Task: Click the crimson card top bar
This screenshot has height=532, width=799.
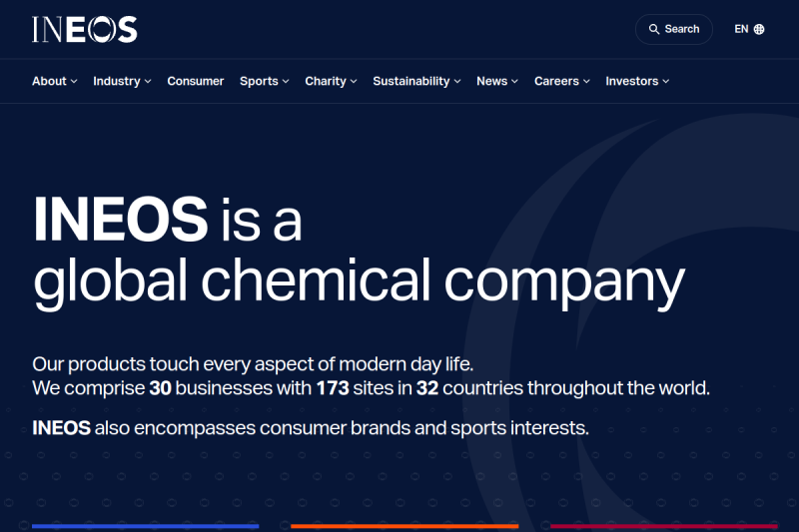Action: pyautogui.click(x=664, y=526)
